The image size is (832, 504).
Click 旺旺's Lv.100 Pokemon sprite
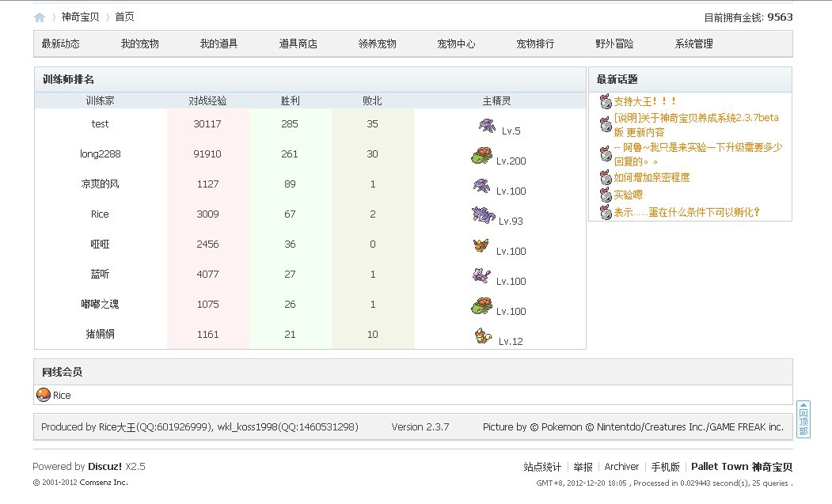pyautogui.click(x=481, y=246)
